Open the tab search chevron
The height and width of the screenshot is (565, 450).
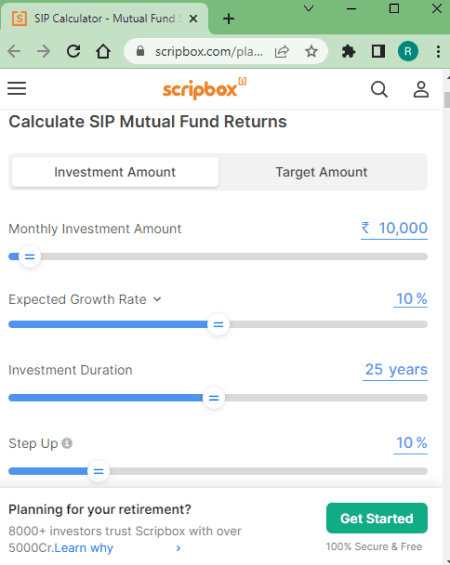309,8
